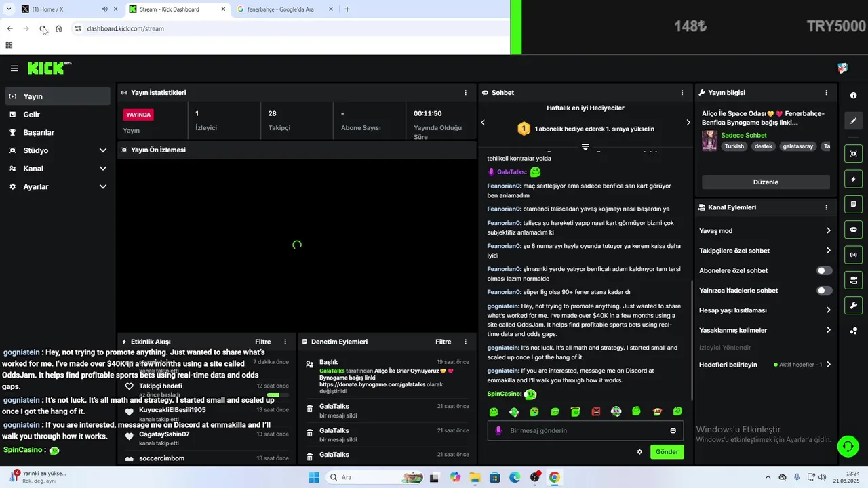
Task: Click the browser address bar
Action: (292, 28)
